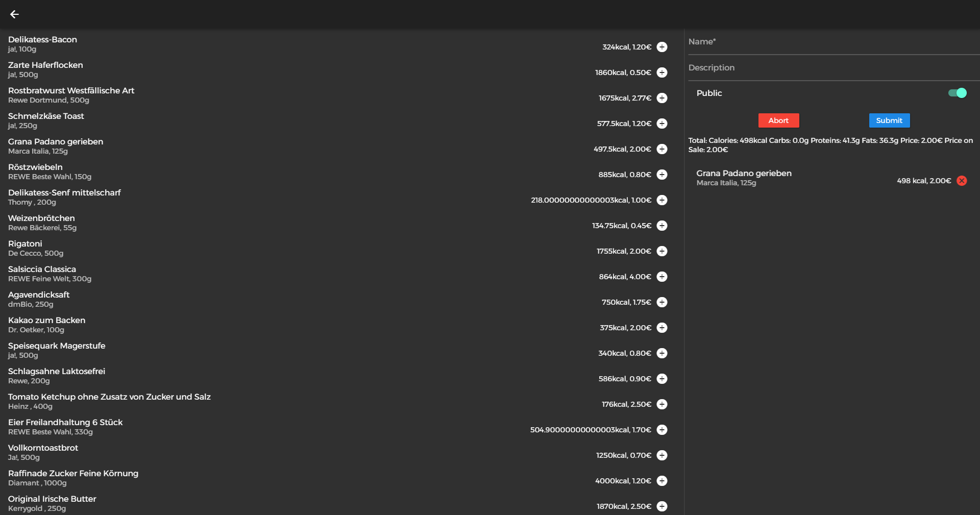
Task: Add Grana Padano gerieben via list plus icon
Action: click(x=662, y=149)
